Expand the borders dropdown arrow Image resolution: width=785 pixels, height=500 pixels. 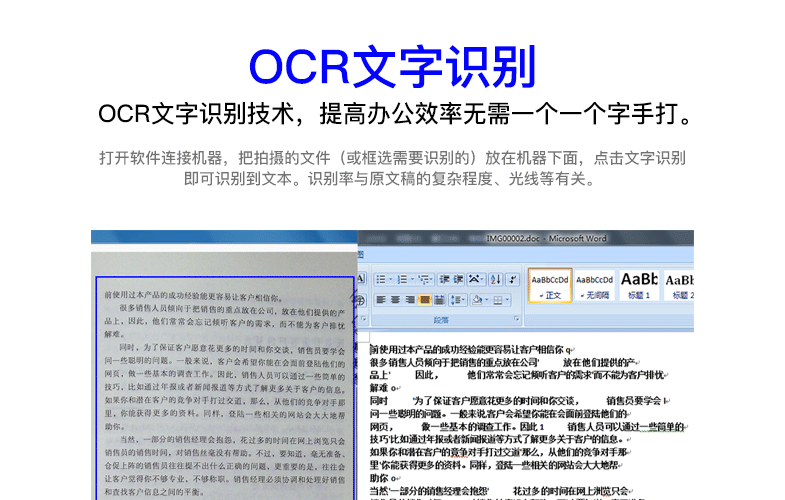(507, 300)
